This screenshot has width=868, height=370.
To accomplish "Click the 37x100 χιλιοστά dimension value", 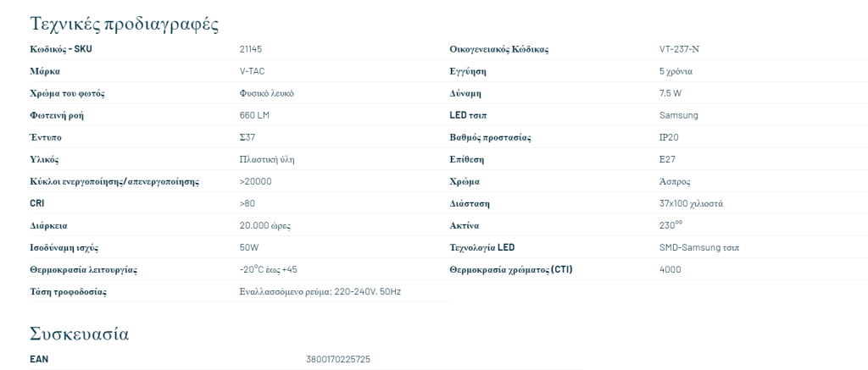I will click(x=690, y=203).
